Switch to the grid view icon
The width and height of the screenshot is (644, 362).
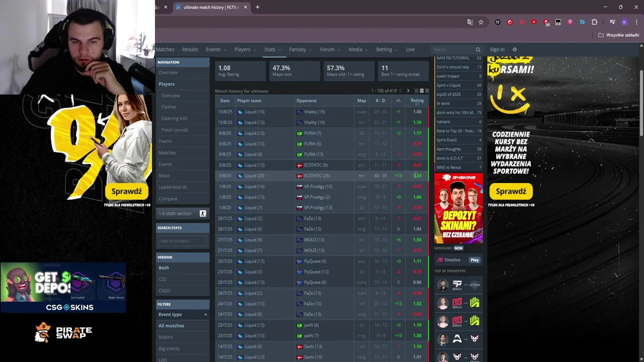click(x=416, y=91)
